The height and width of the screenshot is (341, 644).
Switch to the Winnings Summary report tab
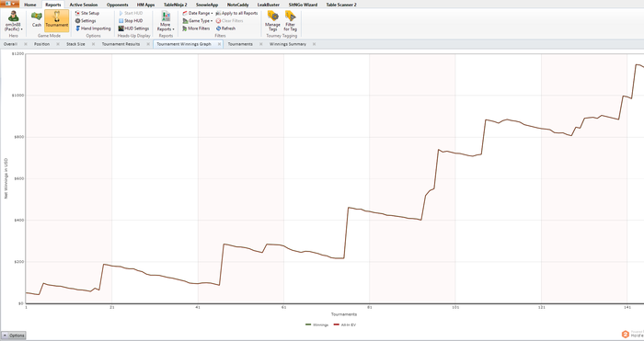pyautogui.click(x=287, y=44)
